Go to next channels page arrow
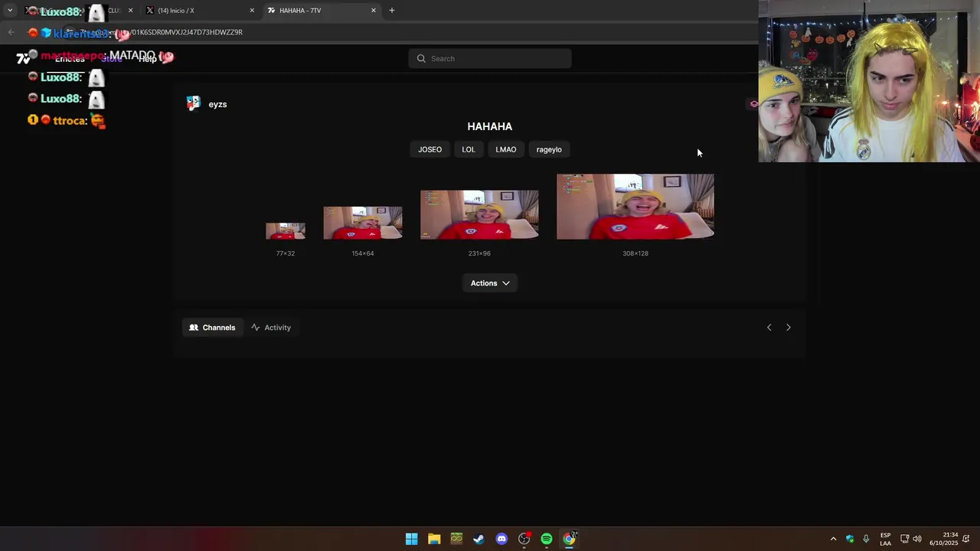Screen dimensions: 980x551 coord(789,328)
